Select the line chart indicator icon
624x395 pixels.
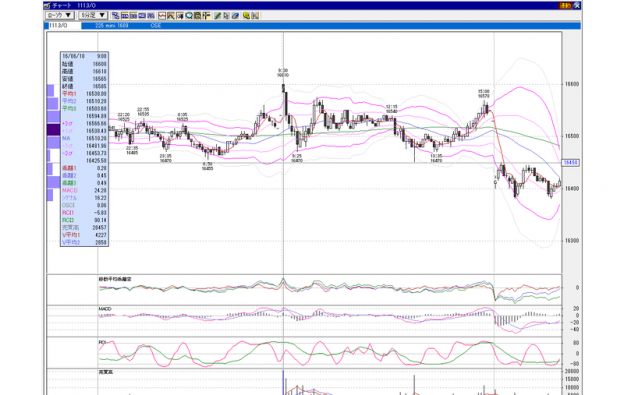click(x=162, y=16)
